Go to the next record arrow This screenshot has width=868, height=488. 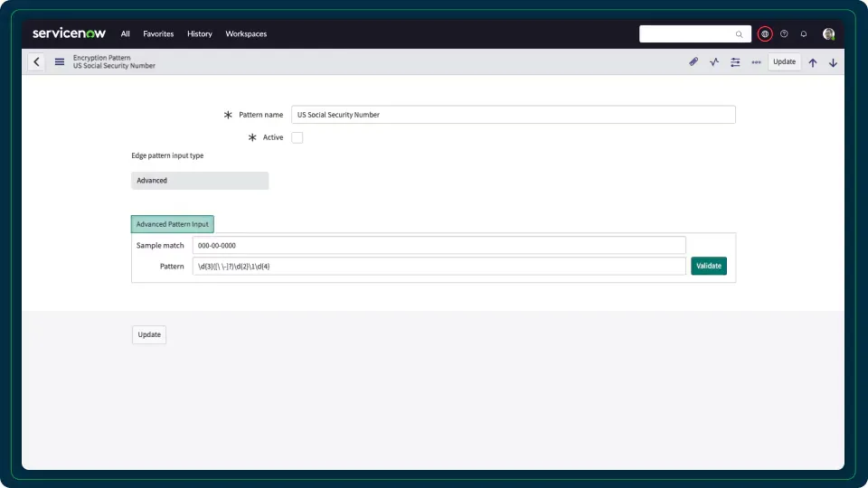pos(833,62)
